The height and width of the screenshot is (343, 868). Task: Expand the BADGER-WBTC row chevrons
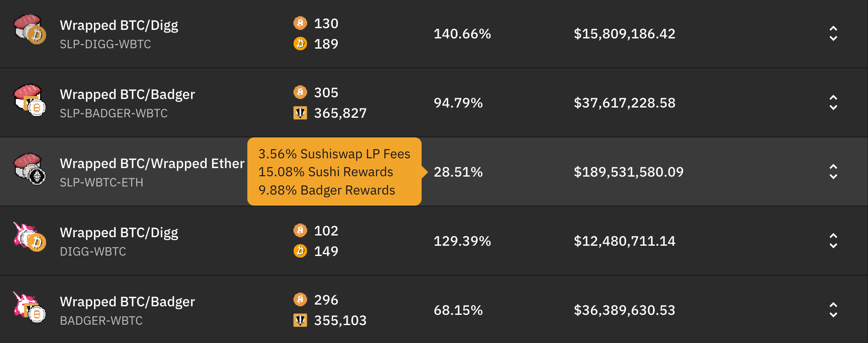[x=833, y=310]
